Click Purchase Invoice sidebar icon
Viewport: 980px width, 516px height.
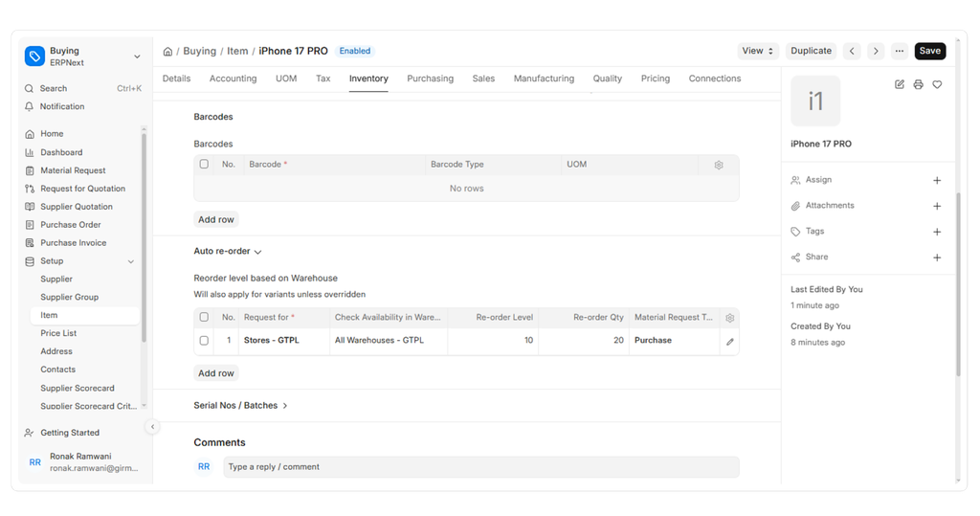click(x=30, y=243)
